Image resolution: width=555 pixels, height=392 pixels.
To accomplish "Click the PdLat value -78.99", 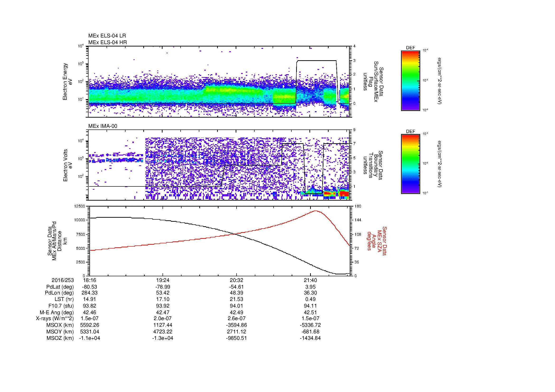I will point(163,287).
